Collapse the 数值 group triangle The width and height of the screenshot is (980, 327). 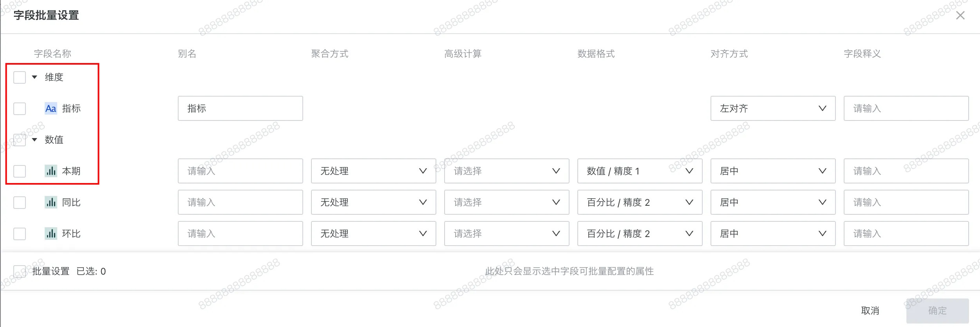pyautogui.click(x=35, y=140)
